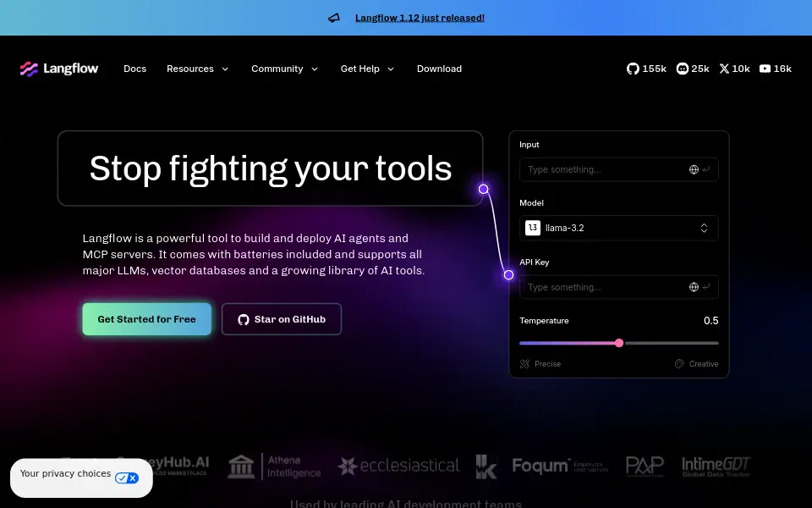Screen dimensions: 812x508
Task: Toggle the privacy choices switch
Action: click(x=127, y=478)
